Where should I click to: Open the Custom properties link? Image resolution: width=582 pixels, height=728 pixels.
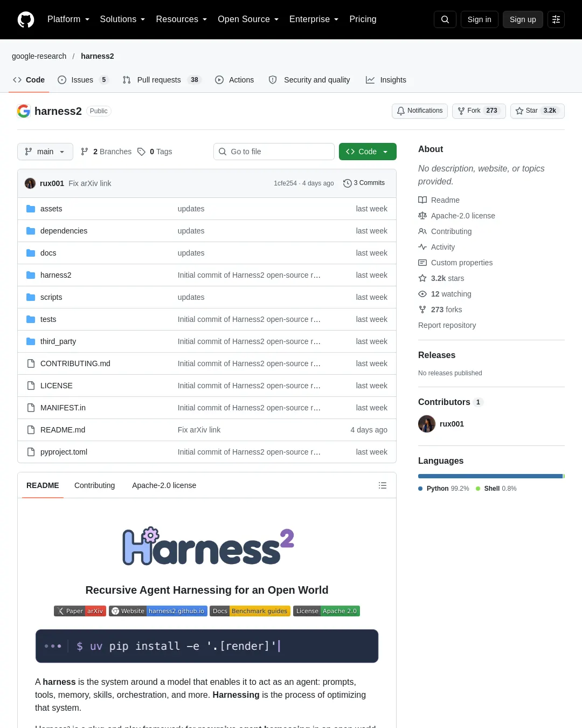tap(456, 263)
